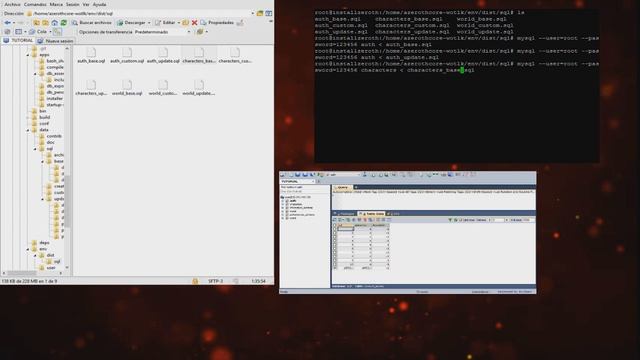Open the Cola dropdown arrow
Screen dimensions: 640x360
pos(50,32)
